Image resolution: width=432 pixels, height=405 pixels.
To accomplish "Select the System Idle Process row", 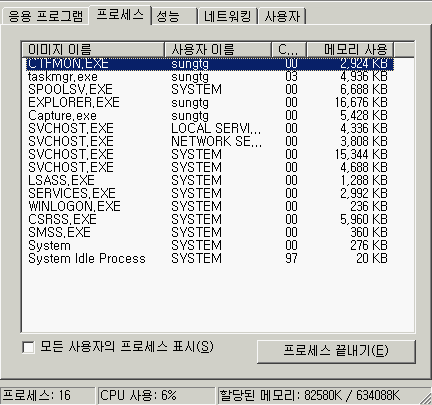I will (210, 259).
